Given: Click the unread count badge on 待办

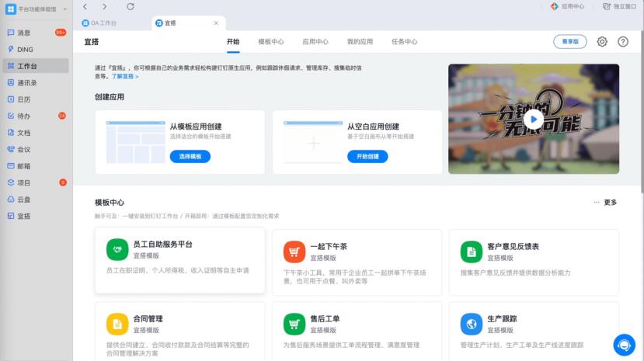Looking at the screenshot, I should coord(62,116).
